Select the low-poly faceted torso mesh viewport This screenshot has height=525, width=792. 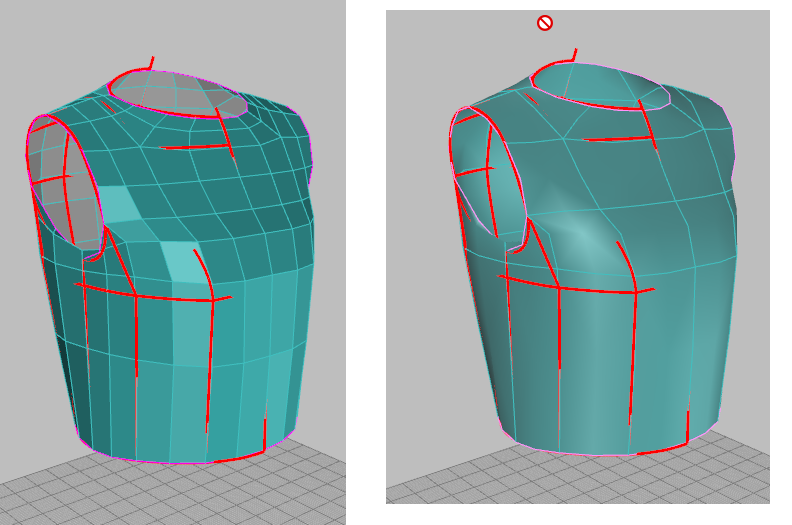coord(173,262)
